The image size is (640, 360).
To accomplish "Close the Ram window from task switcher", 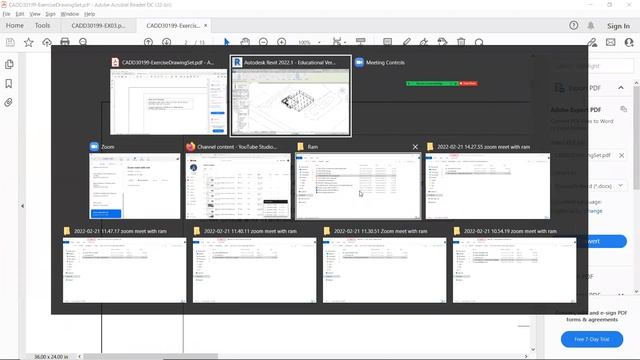I will 415,147.
